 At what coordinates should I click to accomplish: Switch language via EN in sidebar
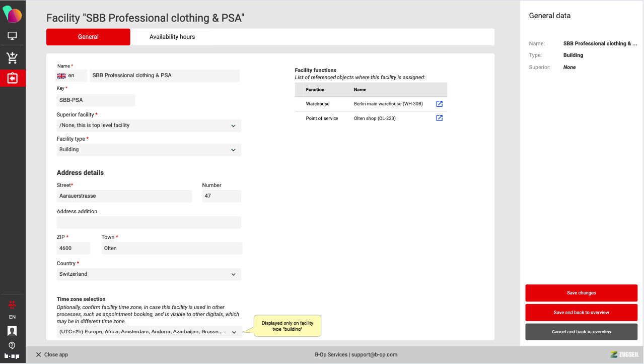pyautogui.click(x=12, y=317)
